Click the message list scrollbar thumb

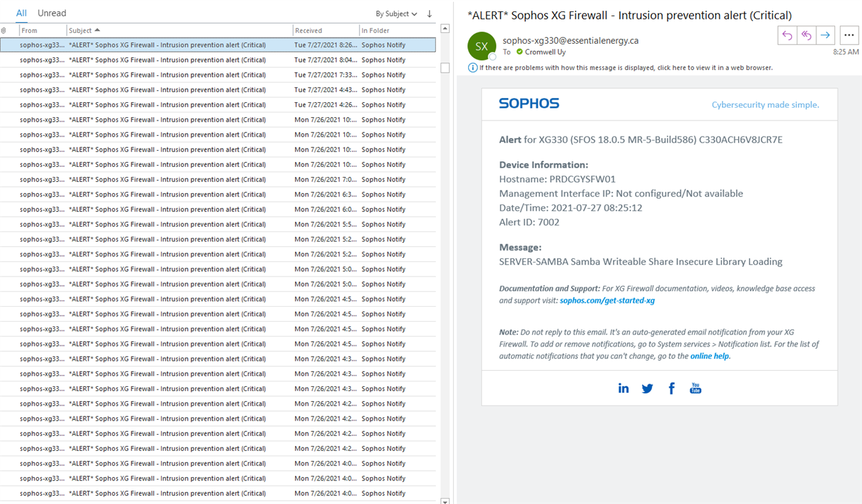[444, 68]
